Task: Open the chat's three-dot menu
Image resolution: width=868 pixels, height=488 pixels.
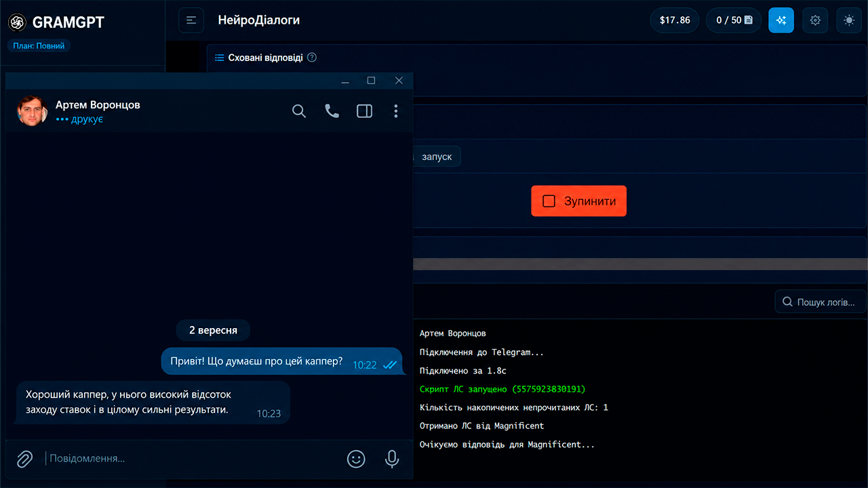Action: pyautogui.click(x=396, y=111)
